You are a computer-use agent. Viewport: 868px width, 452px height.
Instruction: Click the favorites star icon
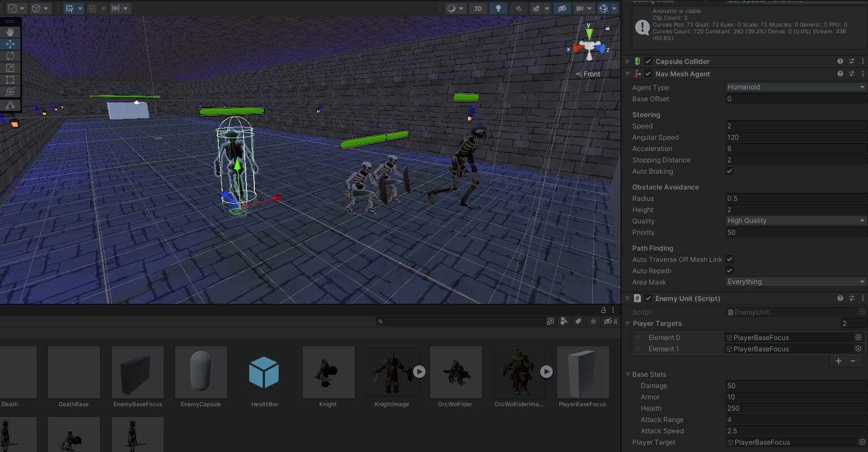593,321
